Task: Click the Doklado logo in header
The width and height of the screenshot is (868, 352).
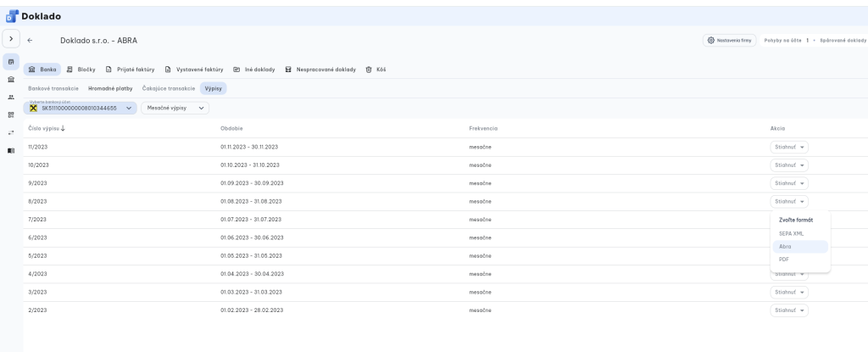Action: 33,17
